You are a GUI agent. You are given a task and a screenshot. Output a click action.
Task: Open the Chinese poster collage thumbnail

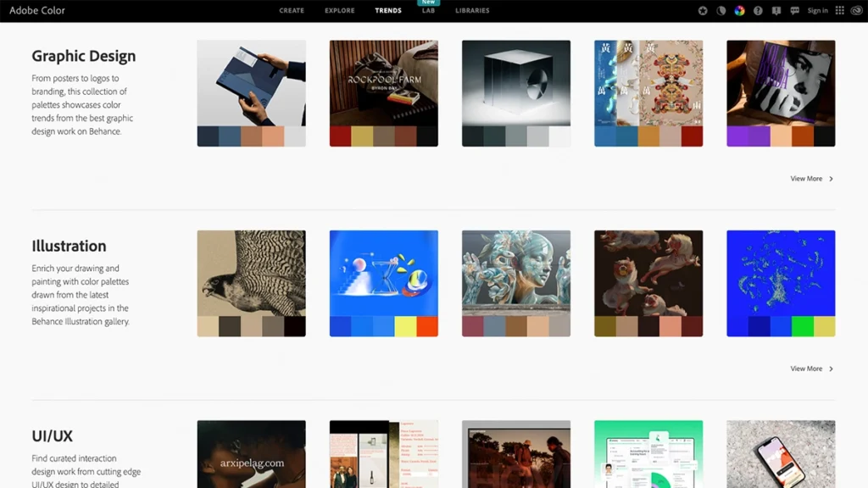pyautogui.click(x=648, y=83)
